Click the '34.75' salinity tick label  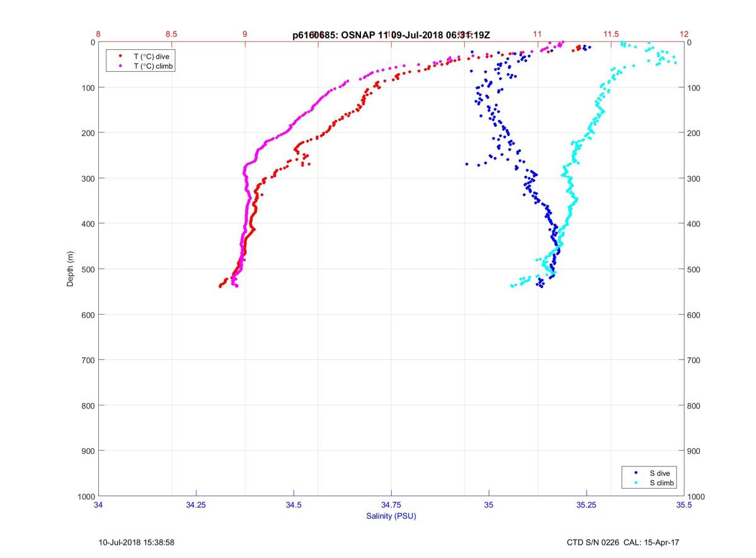click(x=391, y=505)
